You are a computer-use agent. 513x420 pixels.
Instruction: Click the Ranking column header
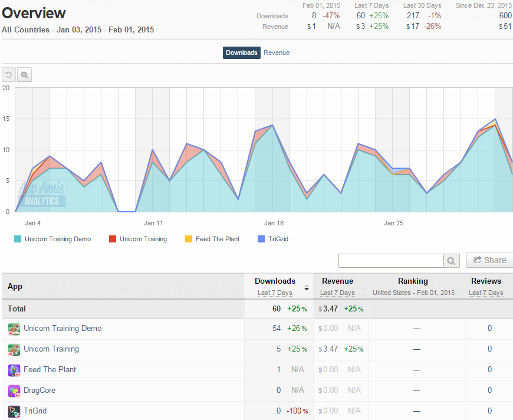click(x=413, y=281)
